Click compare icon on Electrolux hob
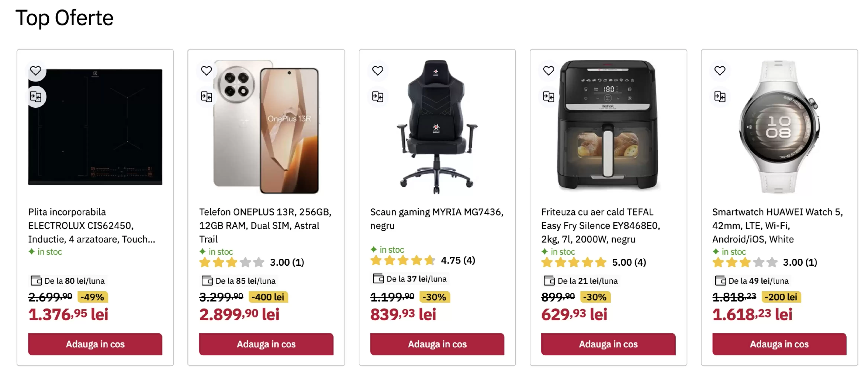 (x=36, y=97)
